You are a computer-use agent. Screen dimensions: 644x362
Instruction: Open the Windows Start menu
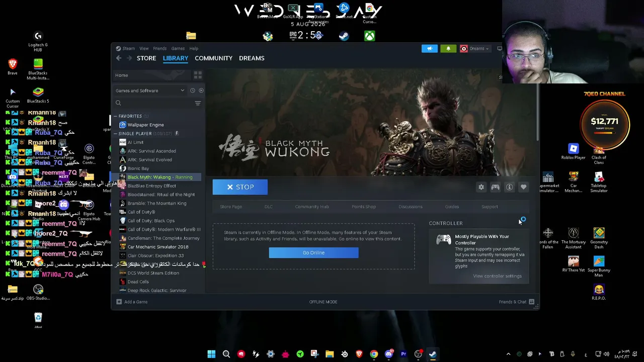(211, 354)
